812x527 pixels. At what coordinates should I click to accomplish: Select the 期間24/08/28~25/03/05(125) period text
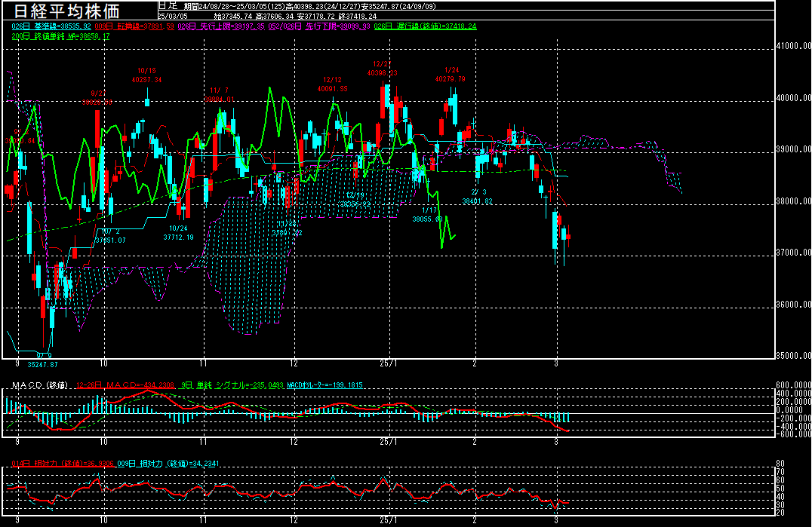(235, 6)
